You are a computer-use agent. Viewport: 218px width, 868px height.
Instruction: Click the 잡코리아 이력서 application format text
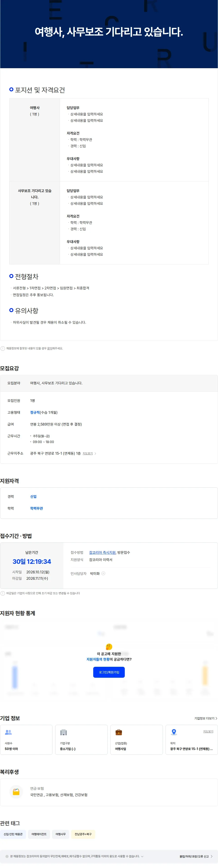point(101,560)
